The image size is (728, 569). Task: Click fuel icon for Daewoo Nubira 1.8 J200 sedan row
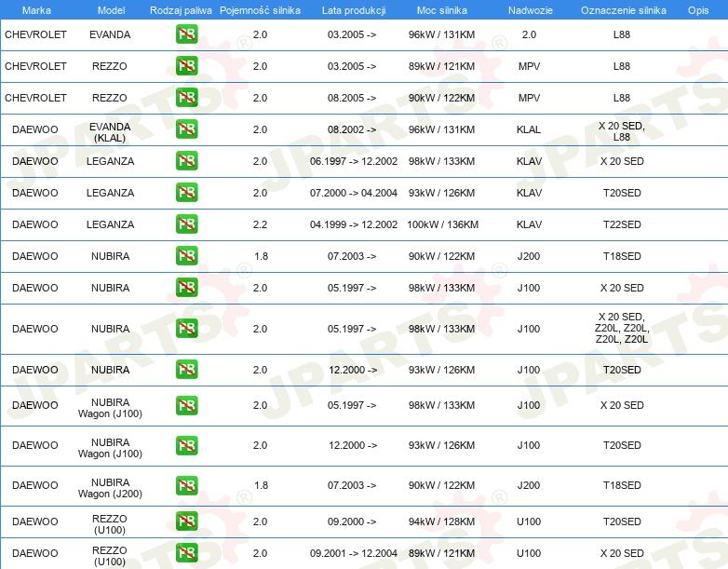(x=186, y=255)
